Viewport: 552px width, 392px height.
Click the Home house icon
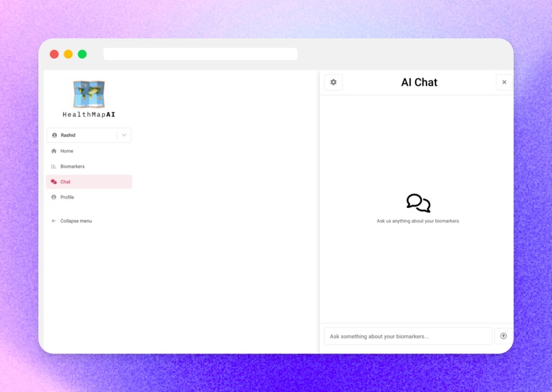pyautogui.click(x=54, y=151)
